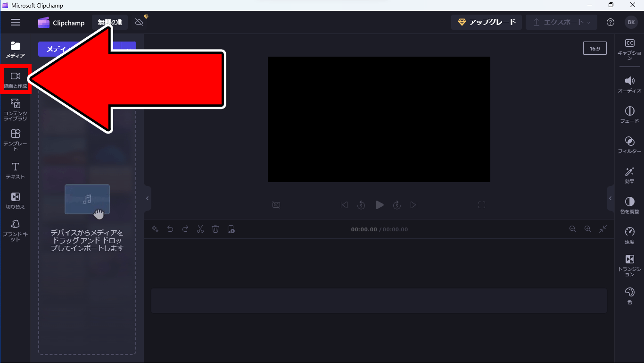The height and width of the screenshot is (363, 644).
Task: Toggle fullscreen preview mode
Action: tap(481, 205)
